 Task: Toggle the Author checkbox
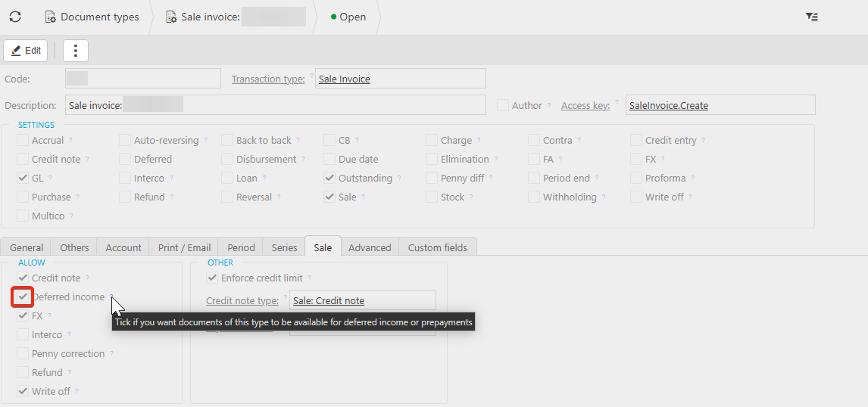tap(503, 105)
